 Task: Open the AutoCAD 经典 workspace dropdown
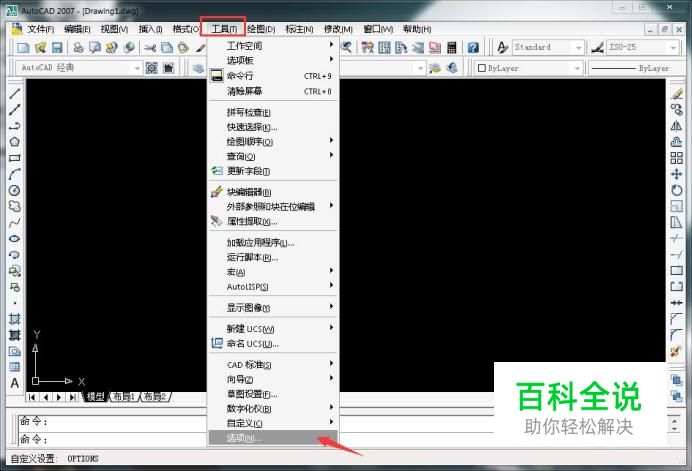(137, 68)
